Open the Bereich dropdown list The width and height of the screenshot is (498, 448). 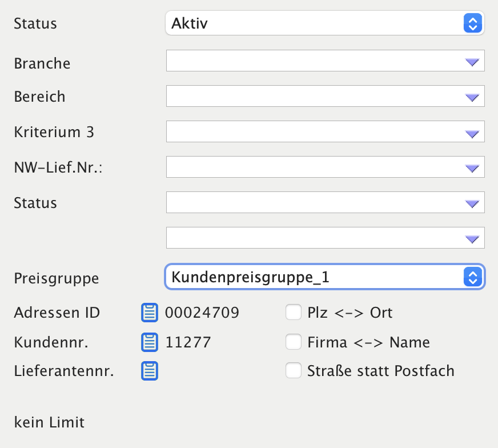[x=472, y=98]
